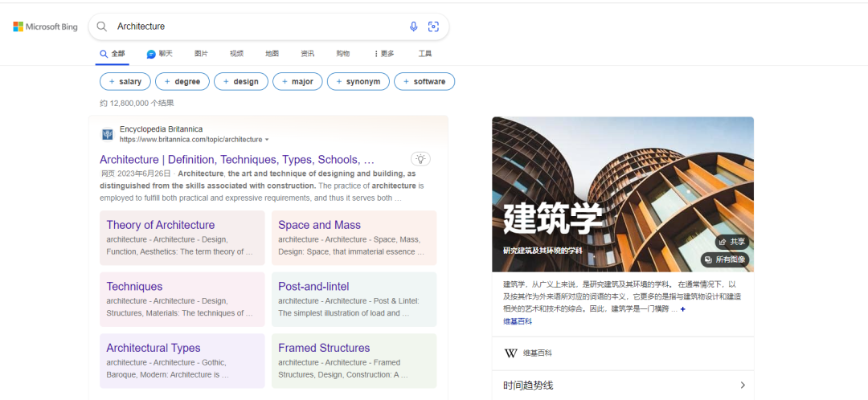
Task: Add the synonym suggestion chip
Action: pyautogui.click(x=358, y=81)
